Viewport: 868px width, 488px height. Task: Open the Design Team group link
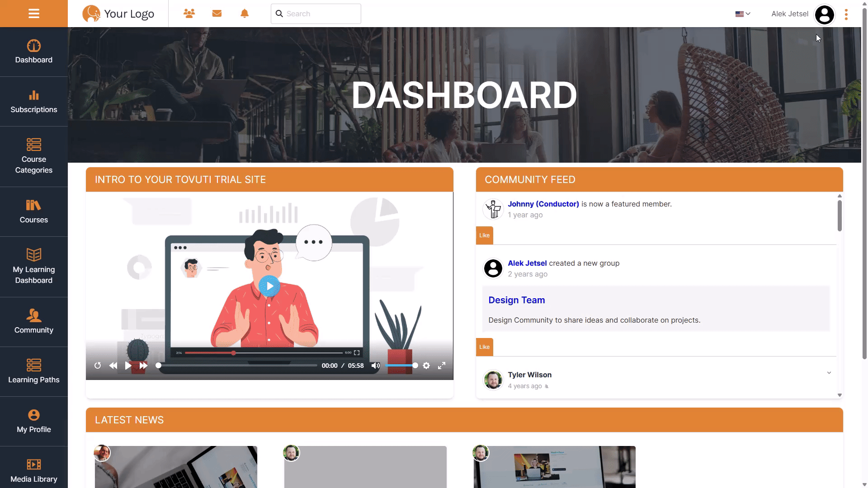(x=517, y=300)
